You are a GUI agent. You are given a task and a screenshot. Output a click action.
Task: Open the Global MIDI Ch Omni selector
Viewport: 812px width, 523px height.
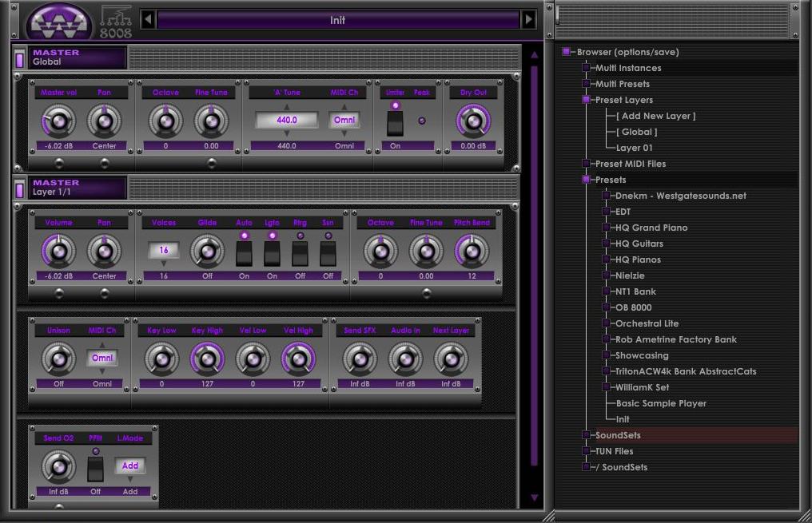[344, 120]
